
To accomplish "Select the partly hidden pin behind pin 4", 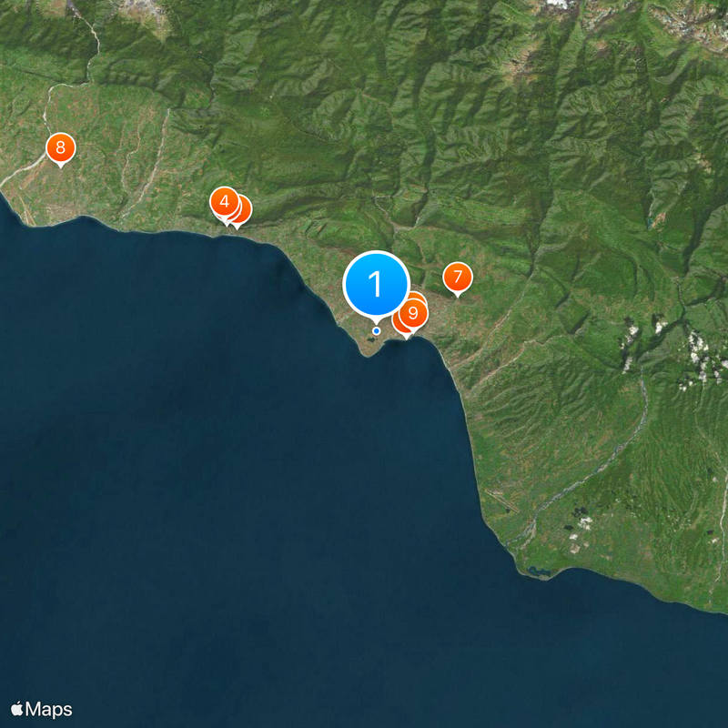I will point(245,211).
